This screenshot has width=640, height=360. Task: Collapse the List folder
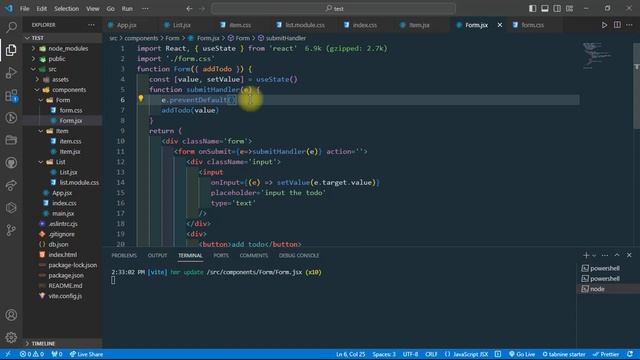(41, 162)
